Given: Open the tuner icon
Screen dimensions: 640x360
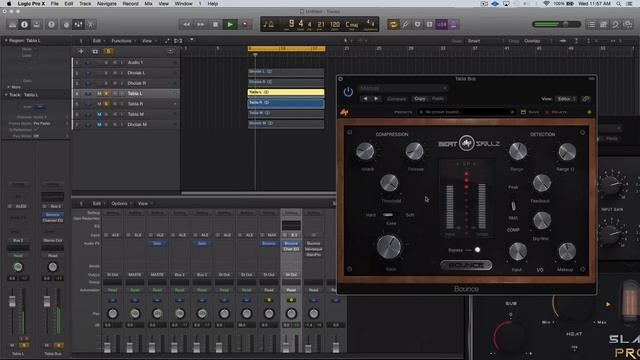Looking at the screenshot, I should click(x=405, y=24).
